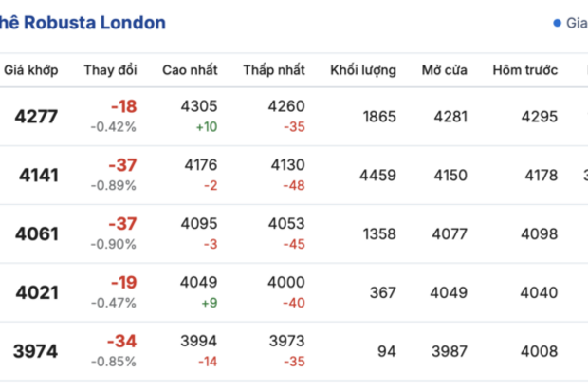Click the 4277 matched price cell
This screenshot has width=588, height=392.
(x=37, y=117)
